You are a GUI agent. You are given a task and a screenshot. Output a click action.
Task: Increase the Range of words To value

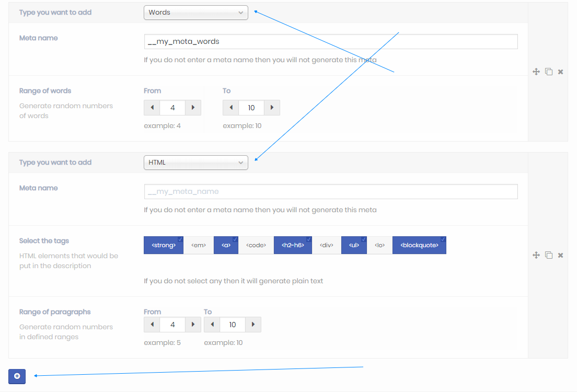[272, 108]
